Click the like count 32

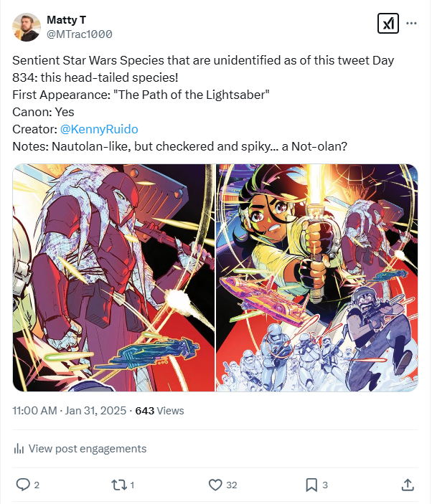tap(232, 485)
